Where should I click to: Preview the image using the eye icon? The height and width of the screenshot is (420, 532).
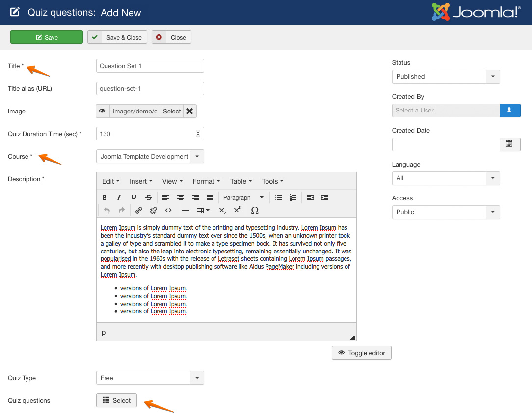point(103,111)
